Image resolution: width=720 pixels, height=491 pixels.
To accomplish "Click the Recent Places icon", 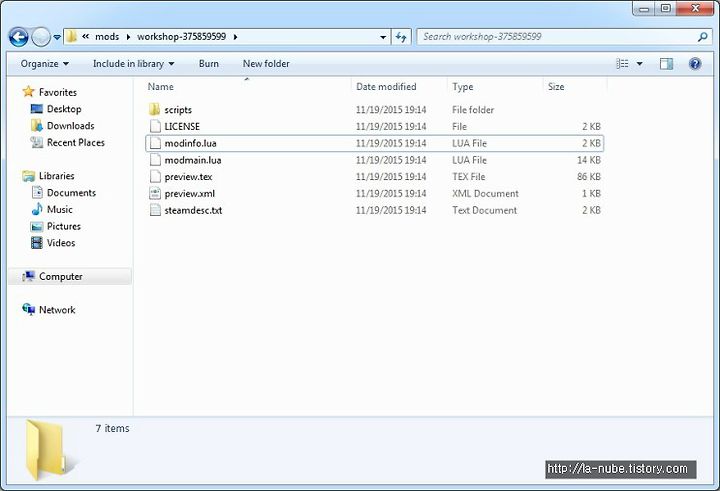I will coord(36,142).
